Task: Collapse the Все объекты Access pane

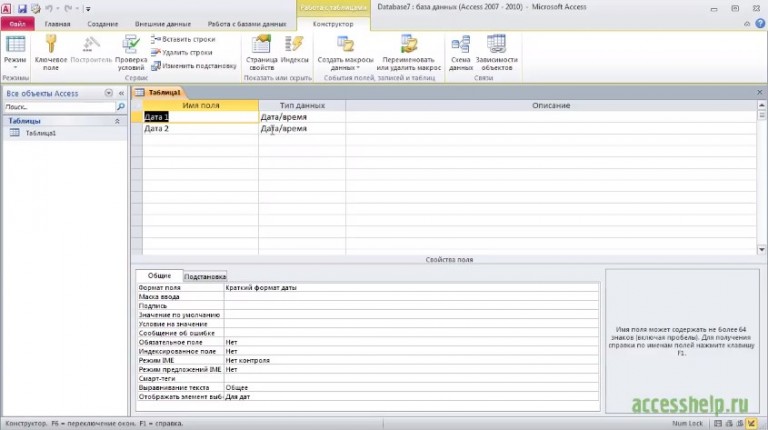Action: tap(119, 93)
